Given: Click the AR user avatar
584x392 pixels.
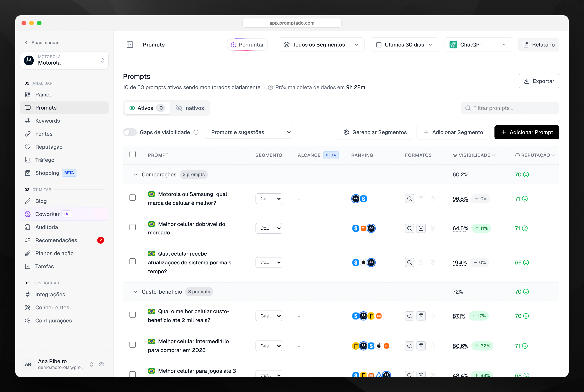Looking at the screenshot, I should click(28, 364).
